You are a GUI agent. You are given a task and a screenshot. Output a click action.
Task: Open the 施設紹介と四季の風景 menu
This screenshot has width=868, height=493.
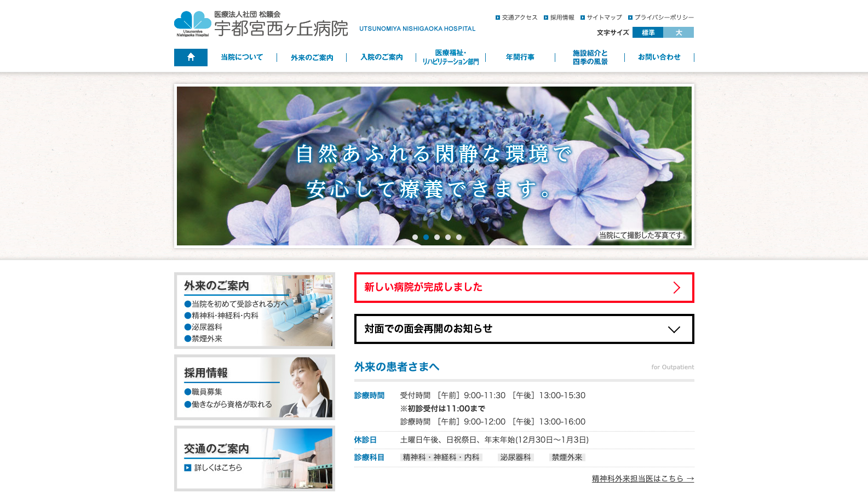click(590, 57)
